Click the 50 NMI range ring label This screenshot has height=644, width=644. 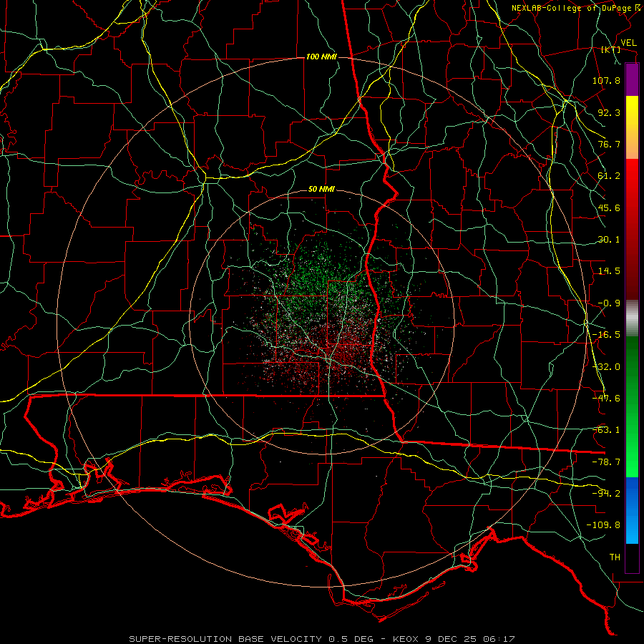[x=321, y=190]
